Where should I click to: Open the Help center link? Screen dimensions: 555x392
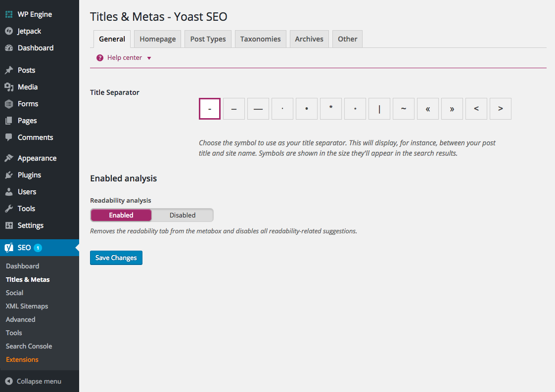(125, 58)
